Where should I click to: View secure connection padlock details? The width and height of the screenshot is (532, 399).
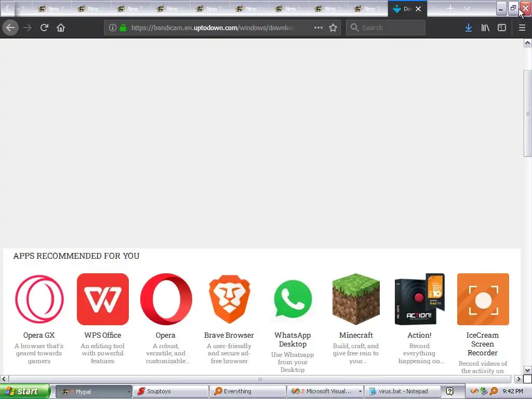pos(123,28)
